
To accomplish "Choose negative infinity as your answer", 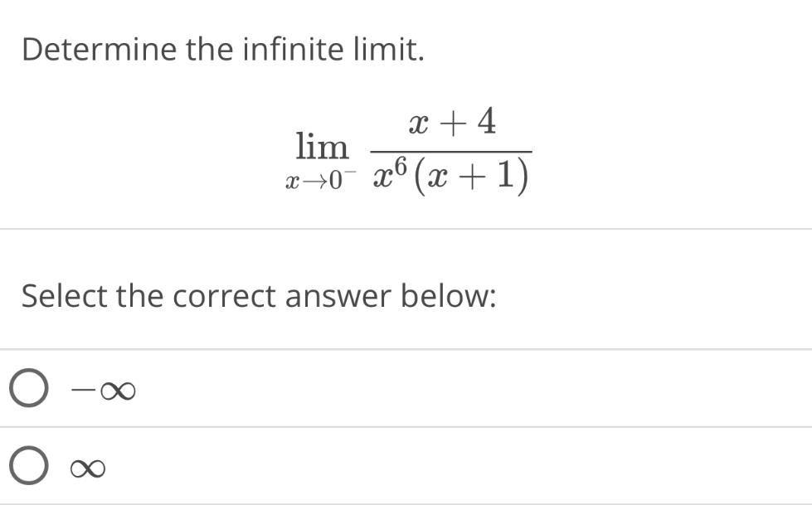I will tap(27, 386).
